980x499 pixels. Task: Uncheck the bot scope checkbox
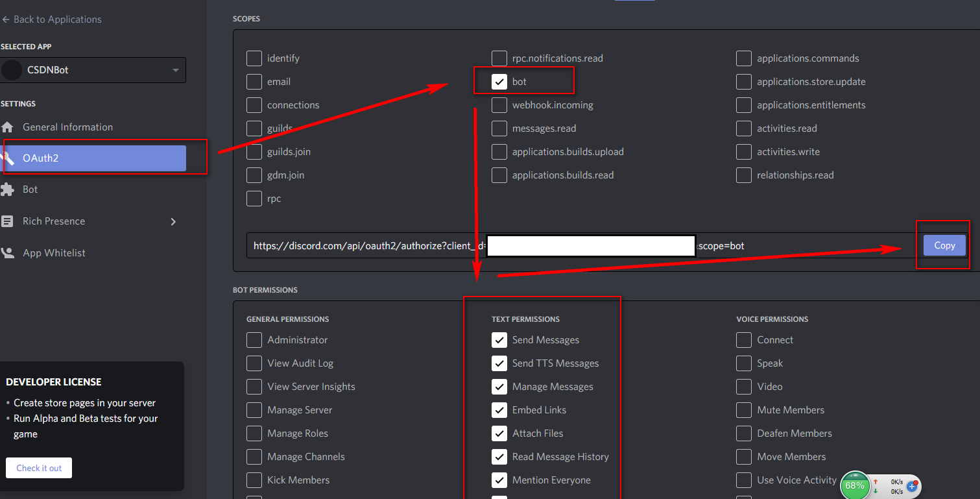pos(499,82)
